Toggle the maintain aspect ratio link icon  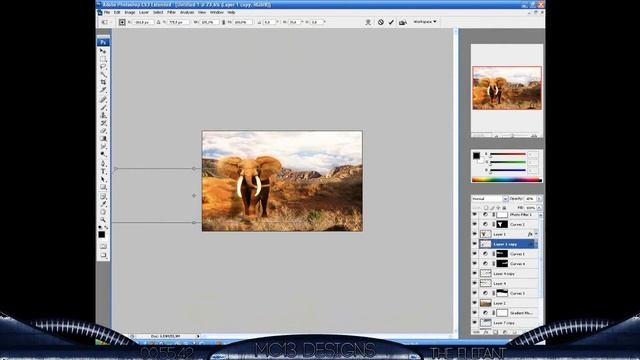click(223, 22)
